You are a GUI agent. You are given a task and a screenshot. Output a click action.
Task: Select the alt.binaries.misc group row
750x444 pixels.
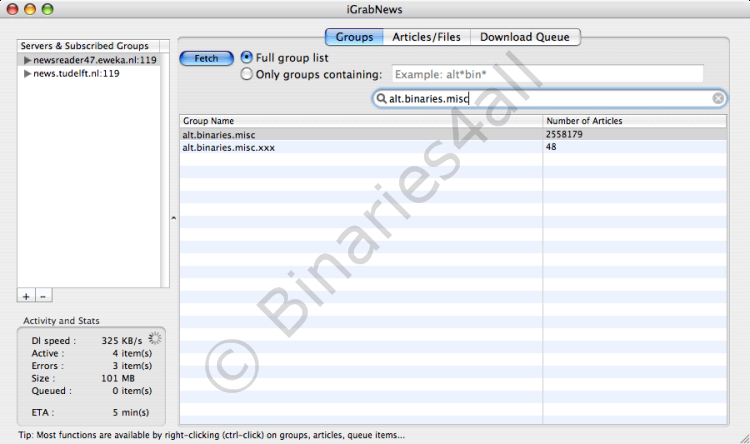pyautogui.click(x=453, y=134)
